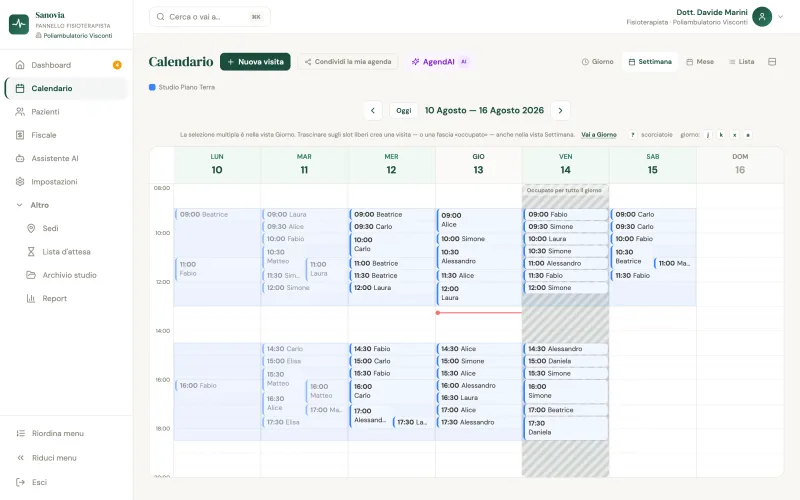Viewport: 800px width, 500px height.
Task: Open Thursday 10:30 Alessandro appointment
Action: [x=479, y=257]
